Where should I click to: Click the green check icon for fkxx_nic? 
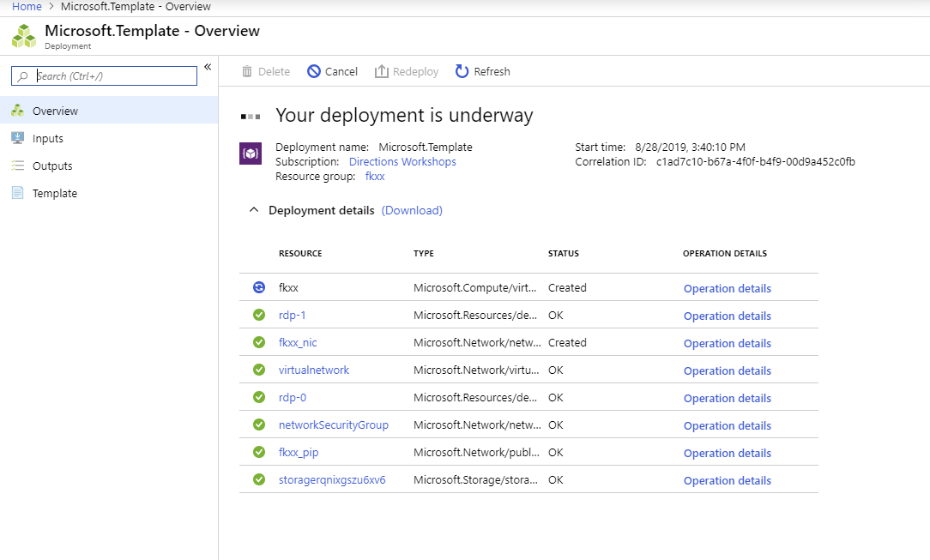[x=259, y=342]
